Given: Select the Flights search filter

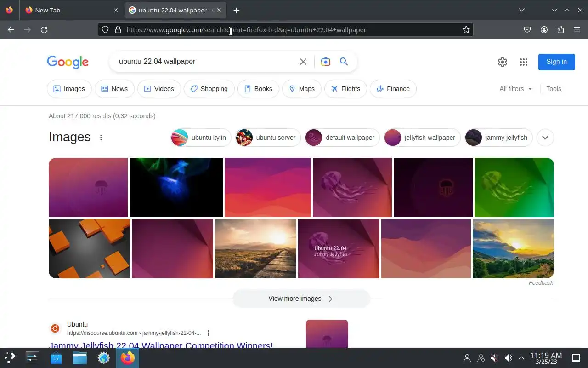Looking at the screenshot, I should click(x=345, y=89).
